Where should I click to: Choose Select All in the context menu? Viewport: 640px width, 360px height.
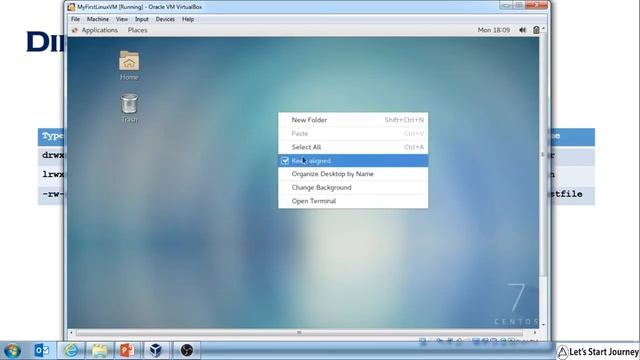click(x=353, y=147)
